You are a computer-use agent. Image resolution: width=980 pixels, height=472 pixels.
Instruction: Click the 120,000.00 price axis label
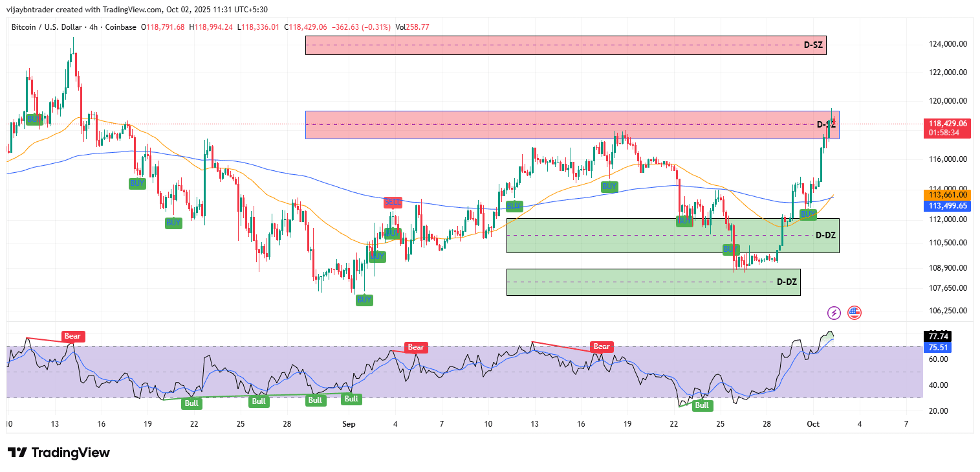point(948,101)
